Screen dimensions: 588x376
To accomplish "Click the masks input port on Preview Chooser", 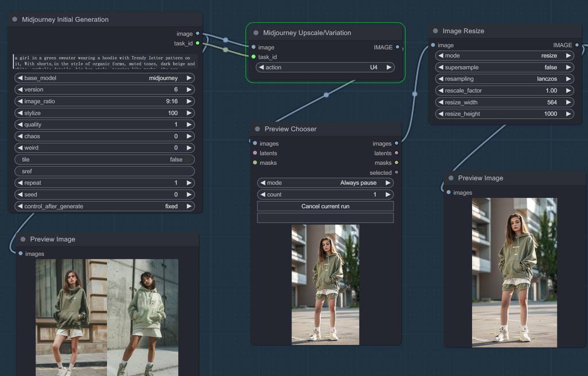I will point(255,163).
